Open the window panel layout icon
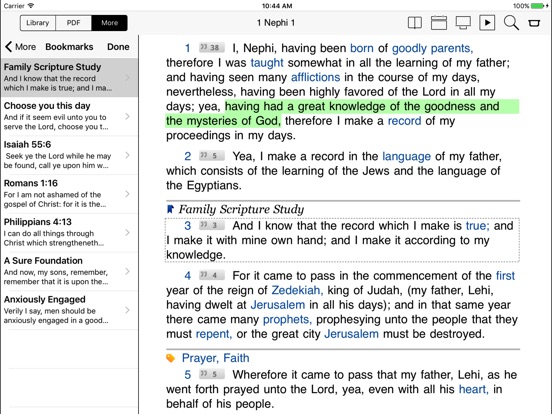This screenshot has height=414, width=552. point(439,23)
